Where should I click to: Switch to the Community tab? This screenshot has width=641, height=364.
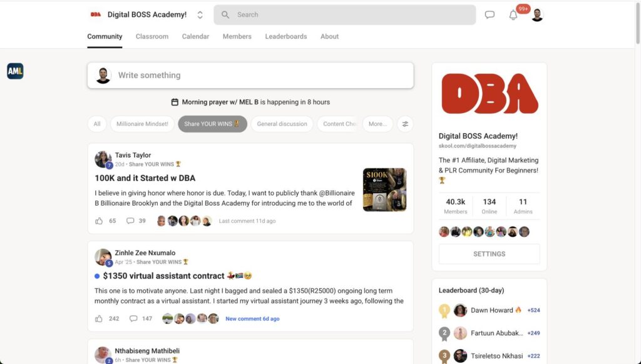pyautogui.click(x=105, y=36)
